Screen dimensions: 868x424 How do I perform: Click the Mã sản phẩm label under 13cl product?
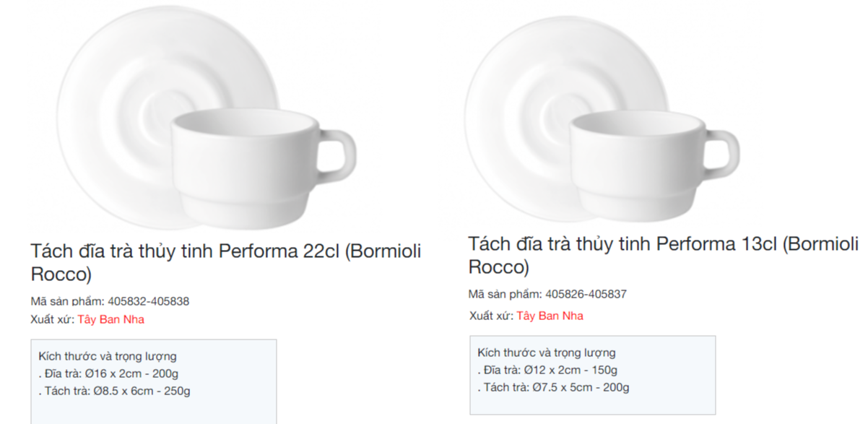pos(505,294)
